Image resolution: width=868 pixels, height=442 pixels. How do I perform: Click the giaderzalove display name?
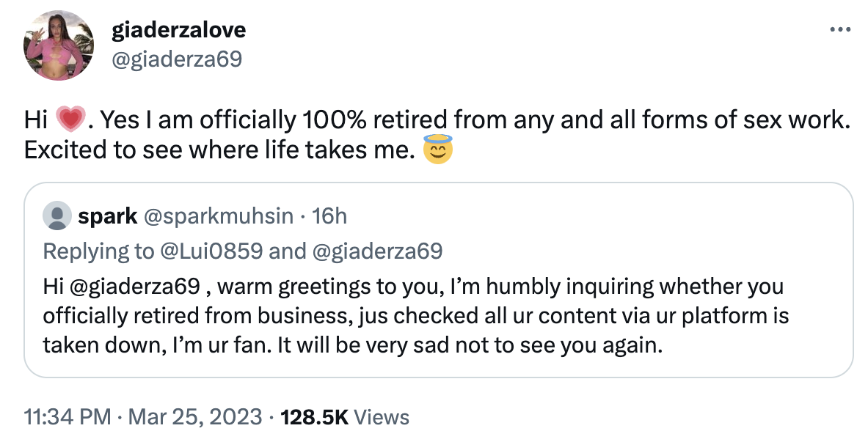point(178,30)
